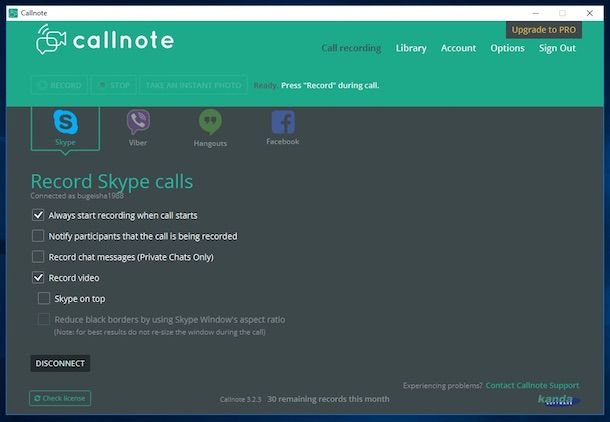Click the 'Record Skype calls' heading
This screenshot has height=422, width=610.
[112, 181]
